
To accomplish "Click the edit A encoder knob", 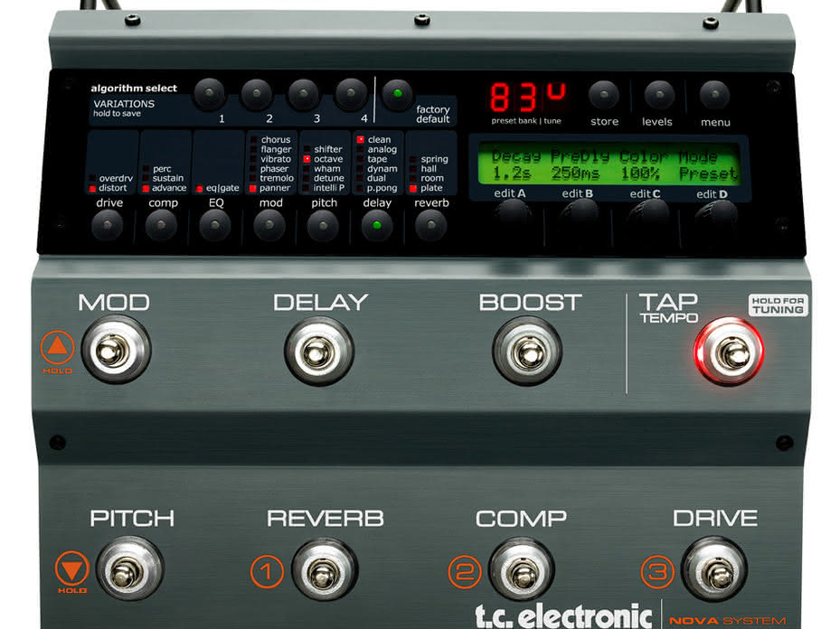I will point(512,214).
